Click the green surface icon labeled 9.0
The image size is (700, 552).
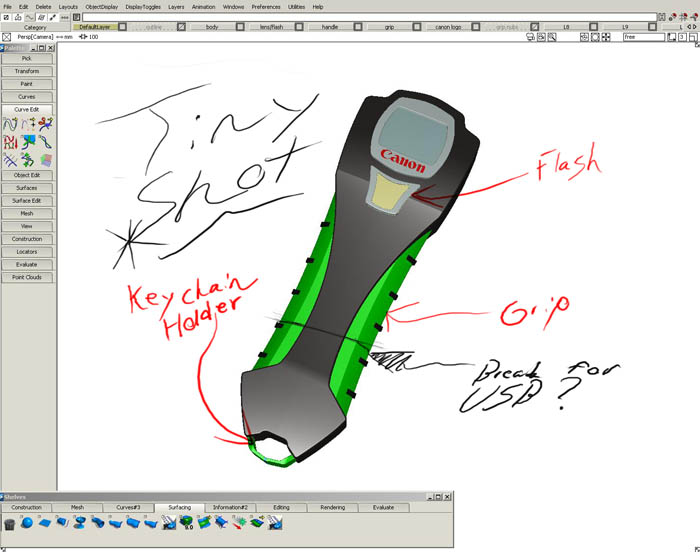point(186,523)
